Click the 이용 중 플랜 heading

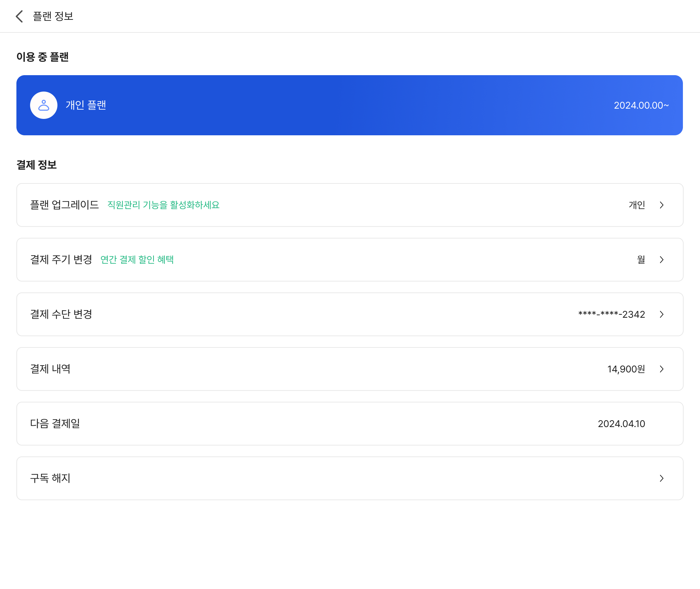(x=42, y=57)
